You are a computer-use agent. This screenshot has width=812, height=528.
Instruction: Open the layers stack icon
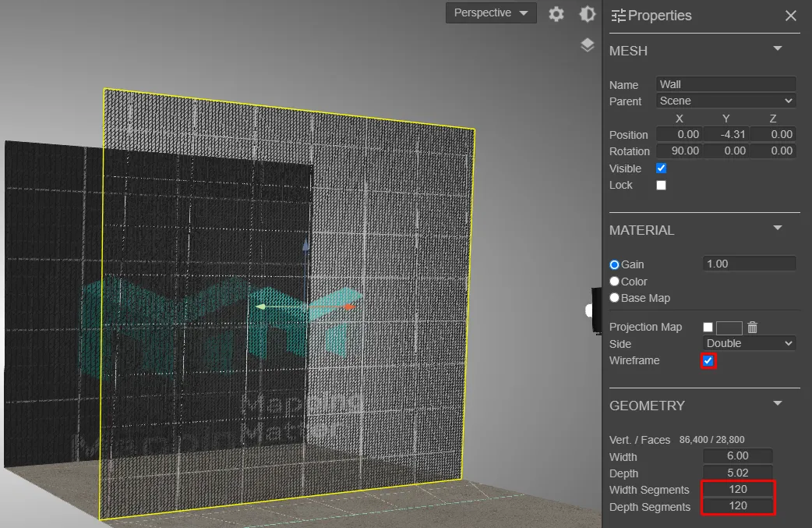(x=588, y=45)
